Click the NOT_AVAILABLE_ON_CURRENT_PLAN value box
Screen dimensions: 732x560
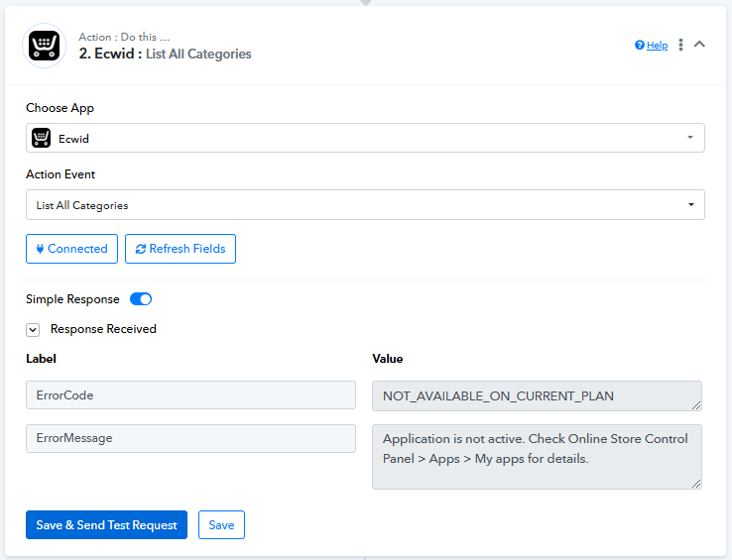pyautogui.click(x=537, y=395)
